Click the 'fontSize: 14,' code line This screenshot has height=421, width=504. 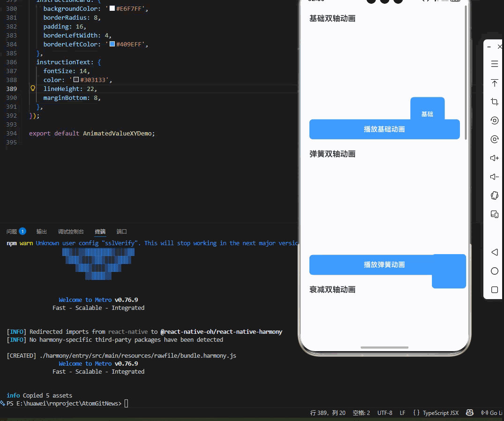67,71
